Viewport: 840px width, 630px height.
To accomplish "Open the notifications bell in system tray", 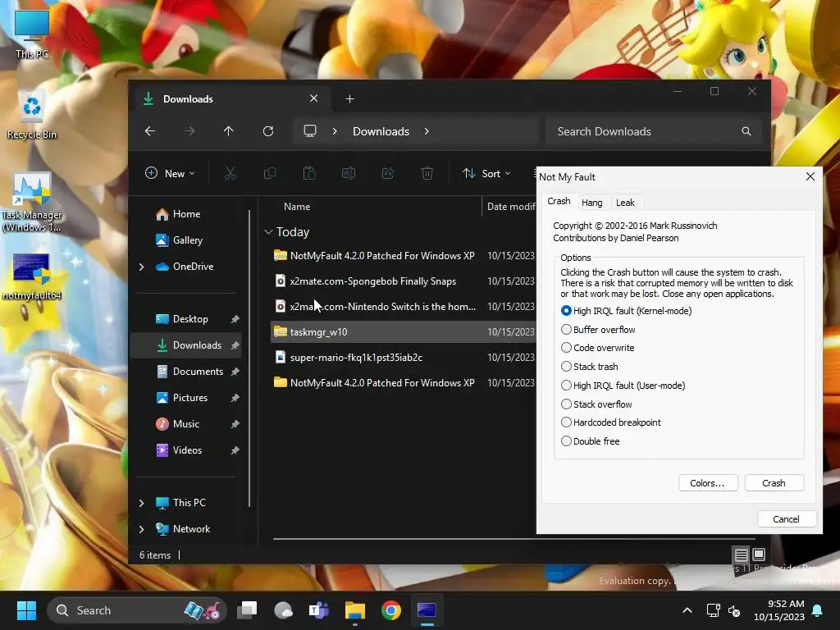I will [x=818, y=610].
